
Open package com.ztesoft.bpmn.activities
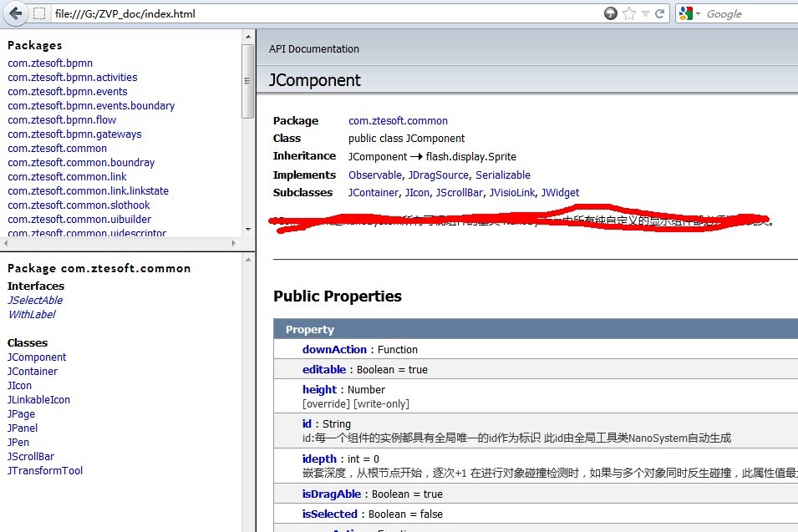(x=72, y=78)
